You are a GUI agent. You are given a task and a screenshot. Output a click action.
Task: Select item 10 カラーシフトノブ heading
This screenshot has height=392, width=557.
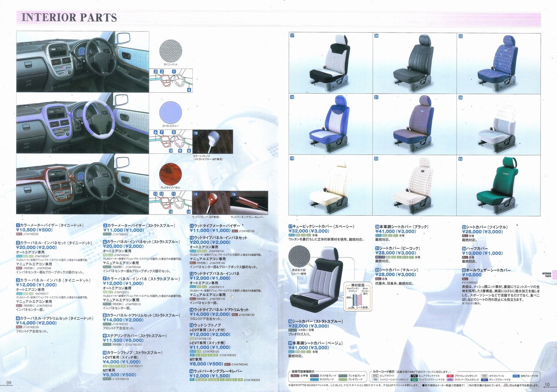point(133,352)
